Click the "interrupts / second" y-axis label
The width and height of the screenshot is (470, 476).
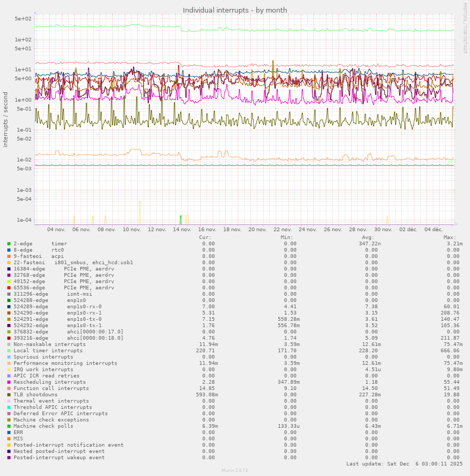pyautogui.click(x=6, y=120)
